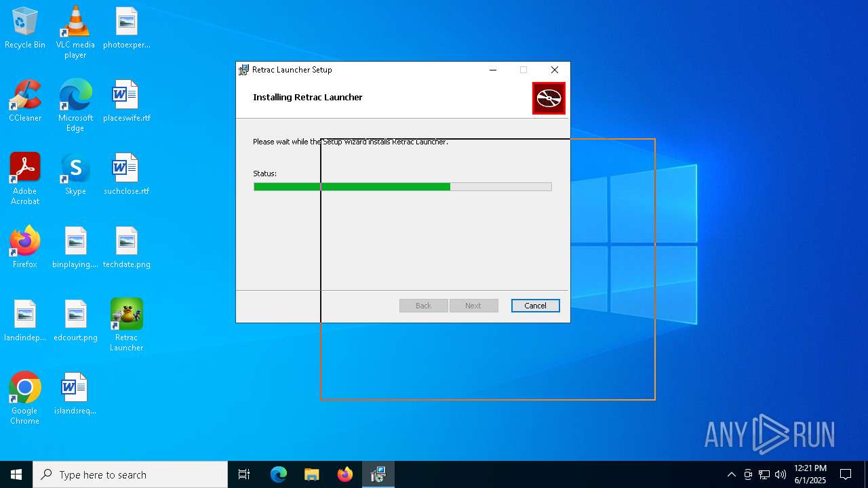Open Task View on the taskbar
The width and height of the screenshot is (868, 488).
pos(244,474)
